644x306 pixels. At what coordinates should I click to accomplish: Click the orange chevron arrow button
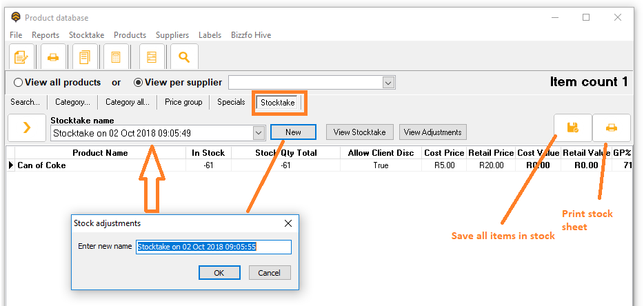27,128
